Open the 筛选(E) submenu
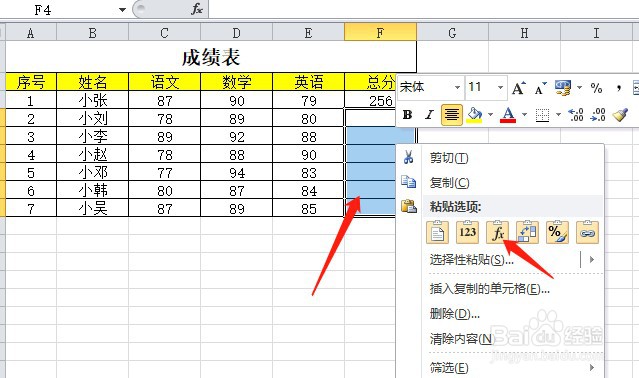The height and width of the screenshot is (378, 639). 449,368
